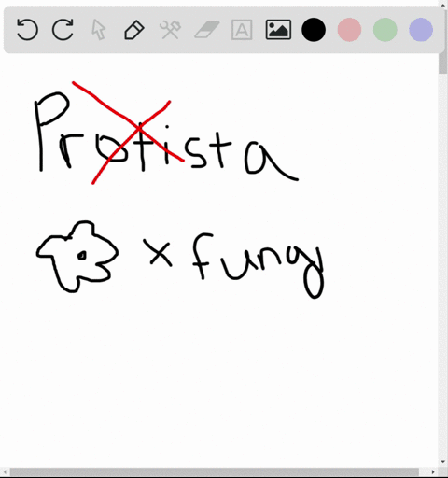Click the scroll down arrow
Screen dimensions: 448x478
pyautogui.click(x=442, y=462)
